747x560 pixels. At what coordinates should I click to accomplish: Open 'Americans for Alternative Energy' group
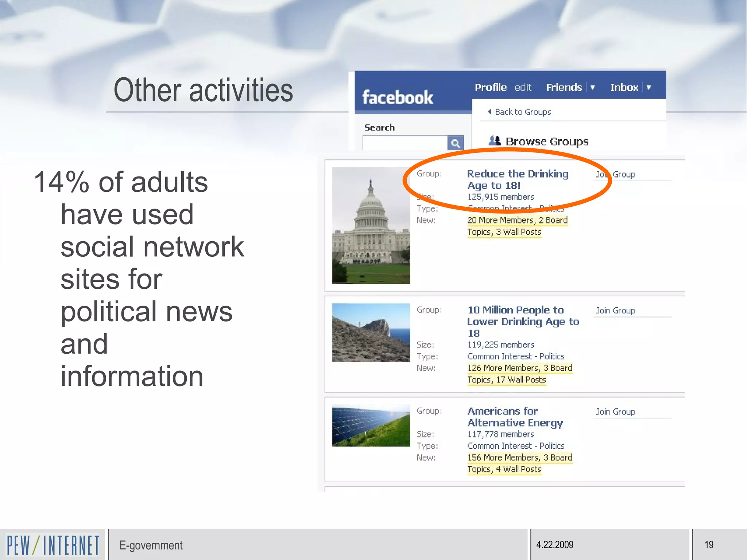coord(515,417)
